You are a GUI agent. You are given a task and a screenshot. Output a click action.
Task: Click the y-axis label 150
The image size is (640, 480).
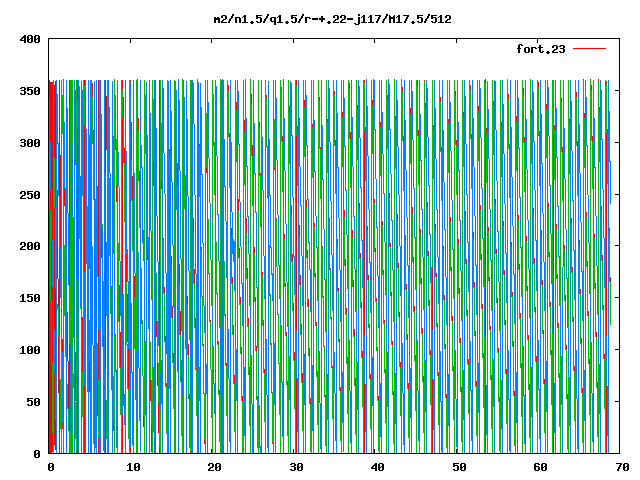[x=30, y=298]
